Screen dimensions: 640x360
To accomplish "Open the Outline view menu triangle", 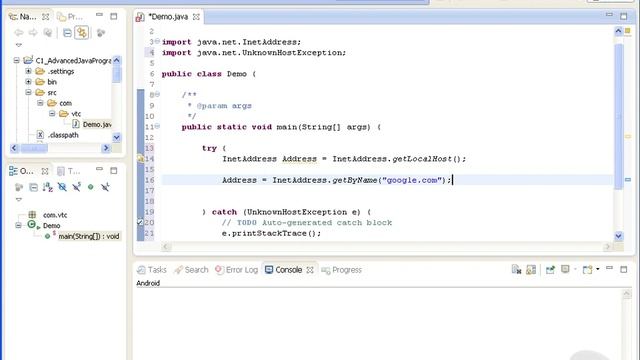I will click(x=19, y=200).
